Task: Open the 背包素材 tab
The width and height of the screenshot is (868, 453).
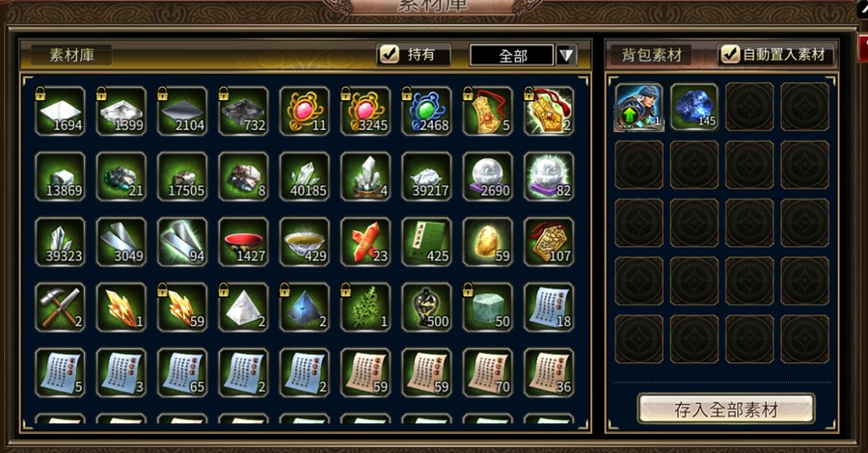Action: (x=652, y=55)
